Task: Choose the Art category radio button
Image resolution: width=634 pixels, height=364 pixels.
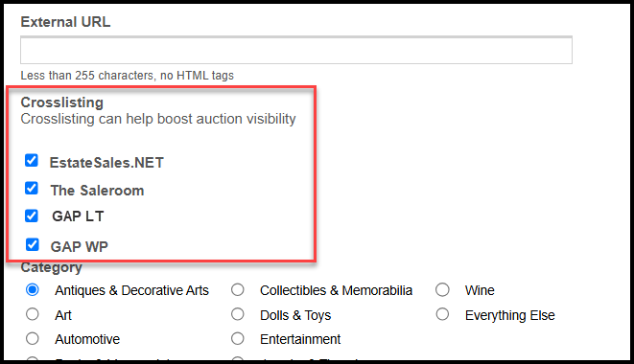Action: coord(33,314)
